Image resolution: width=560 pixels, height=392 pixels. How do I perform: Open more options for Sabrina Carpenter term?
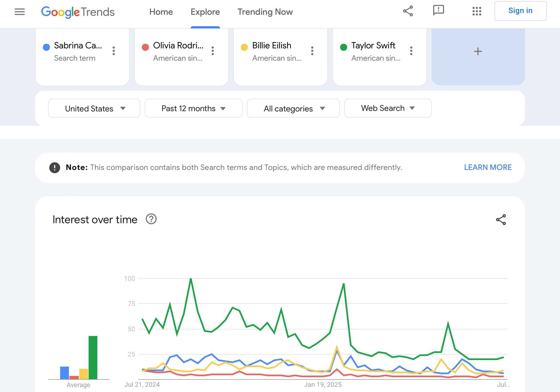coord(114,51)
